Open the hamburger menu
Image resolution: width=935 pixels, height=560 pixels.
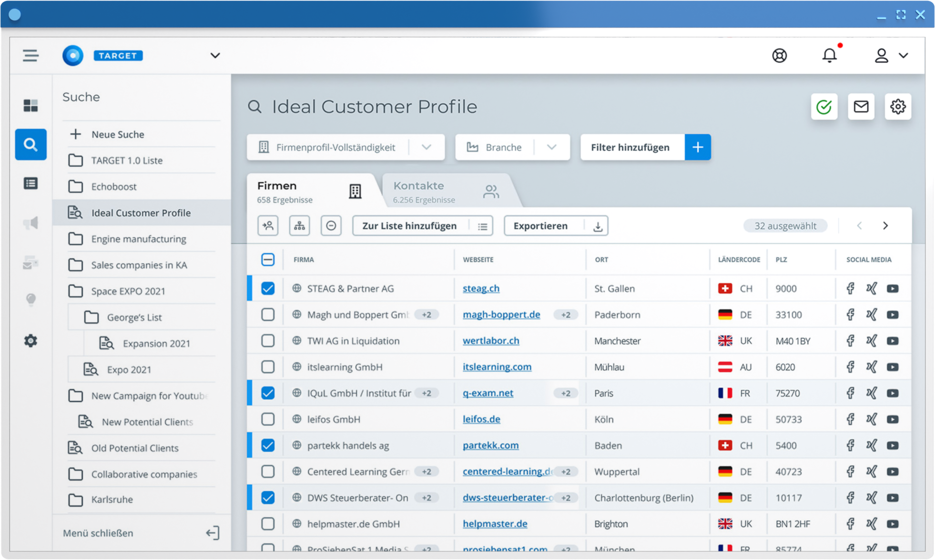click(30, 55)
